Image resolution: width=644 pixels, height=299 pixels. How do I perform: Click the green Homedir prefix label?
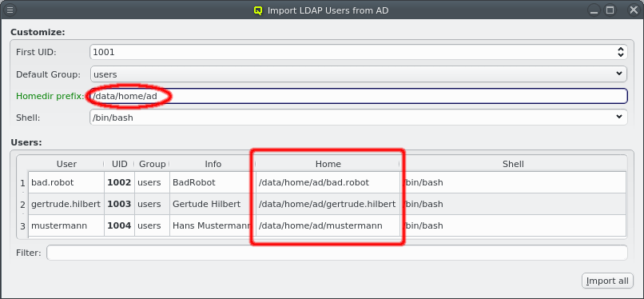click(50, 96)
